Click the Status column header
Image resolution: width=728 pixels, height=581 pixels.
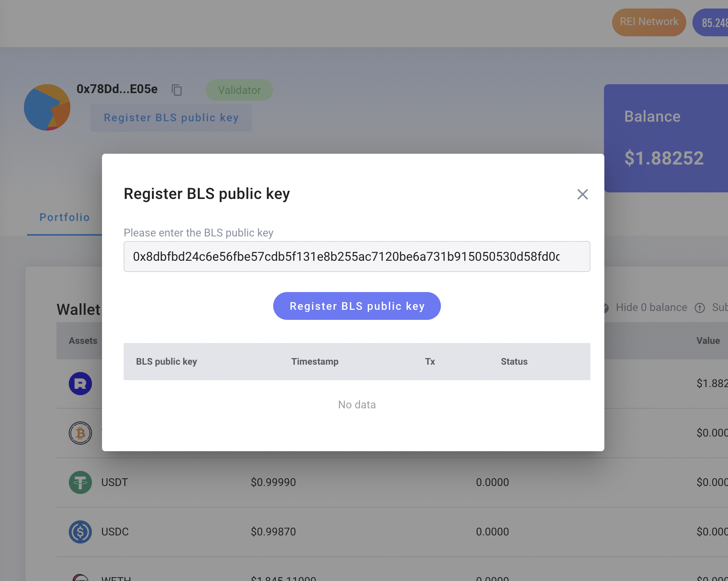514,362
